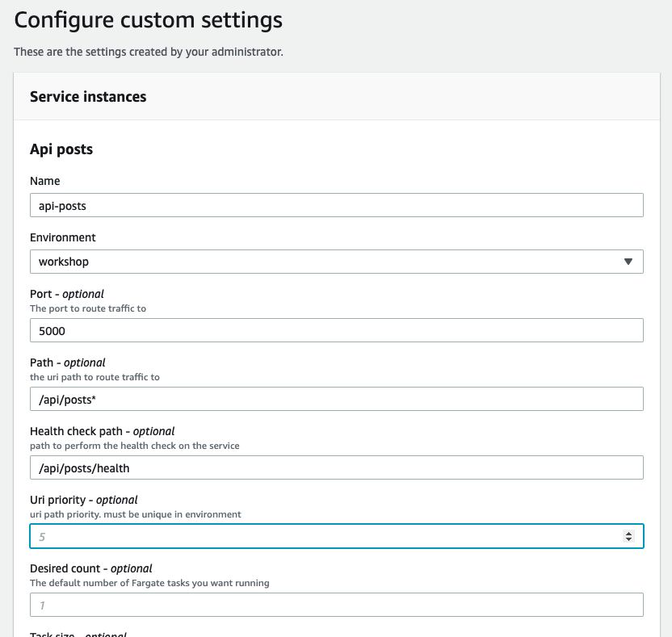672x637 pixels.
Task: Open the Environment dropdown arrow
Action: tap(628, 262)
